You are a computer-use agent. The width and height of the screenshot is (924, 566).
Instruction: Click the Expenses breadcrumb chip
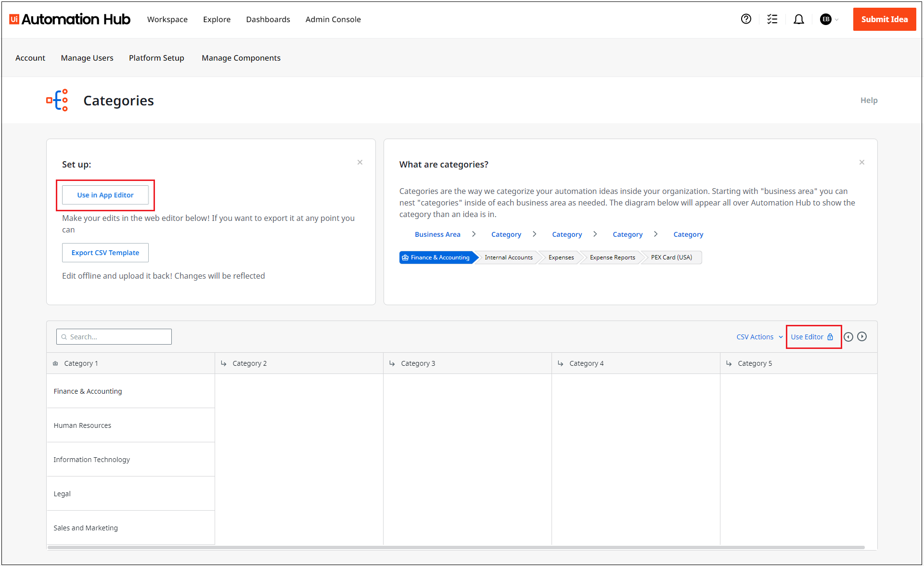point(561,257)
